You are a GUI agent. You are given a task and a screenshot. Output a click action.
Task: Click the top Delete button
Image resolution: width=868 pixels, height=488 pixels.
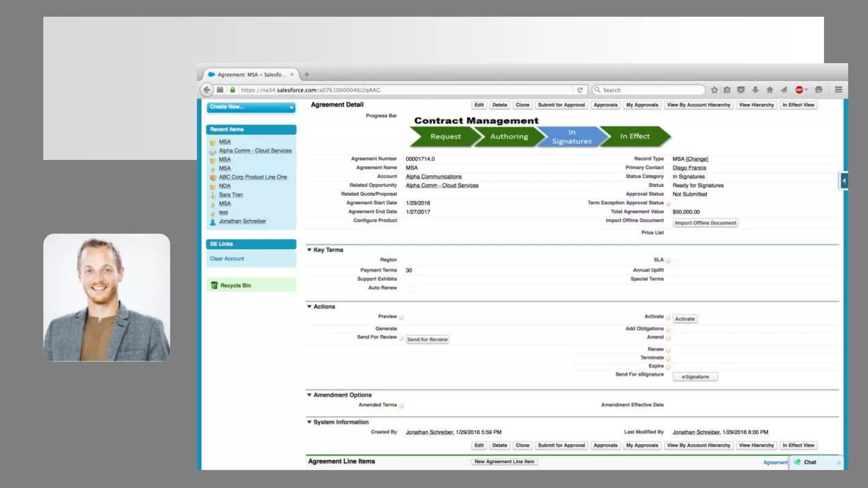[x=500, y=105]
